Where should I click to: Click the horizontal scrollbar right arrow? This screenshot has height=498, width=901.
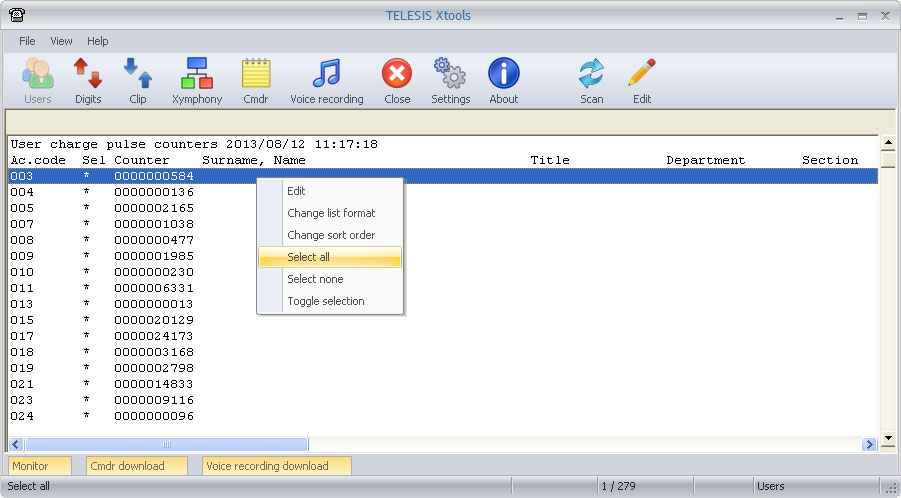coord(869,444)
